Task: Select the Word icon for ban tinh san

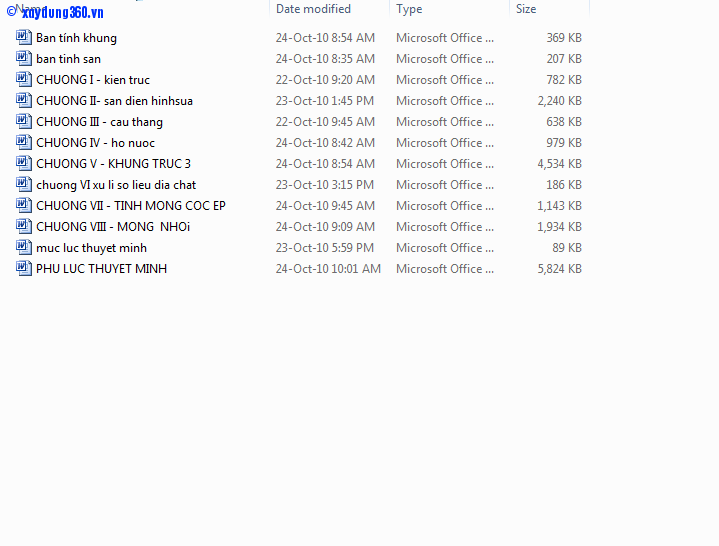Action: (24, 59)
